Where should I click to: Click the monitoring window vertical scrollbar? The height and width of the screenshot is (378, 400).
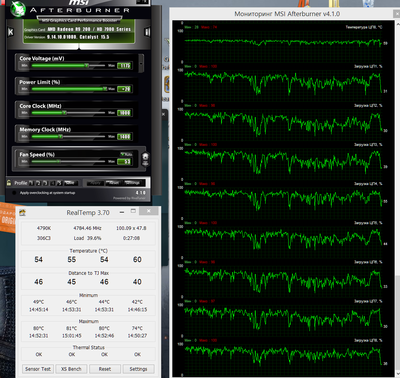click(x=397, y=198)
